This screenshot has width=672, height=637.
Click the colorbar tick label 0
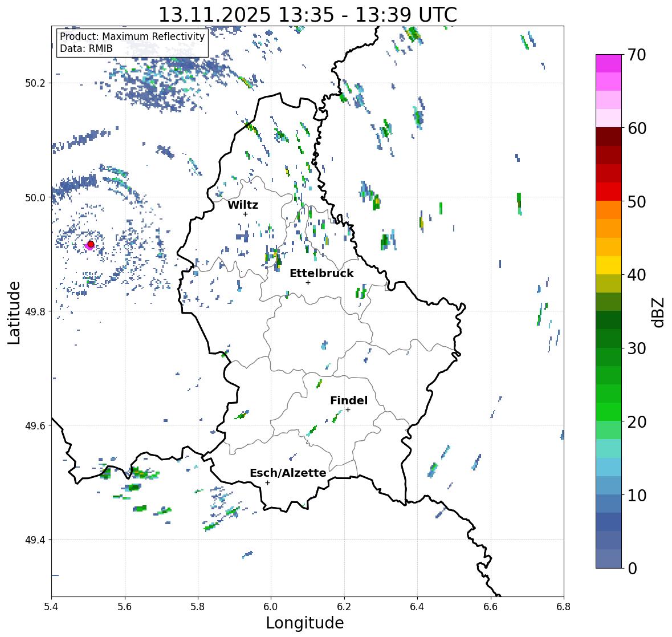click(x=632, y=569)
